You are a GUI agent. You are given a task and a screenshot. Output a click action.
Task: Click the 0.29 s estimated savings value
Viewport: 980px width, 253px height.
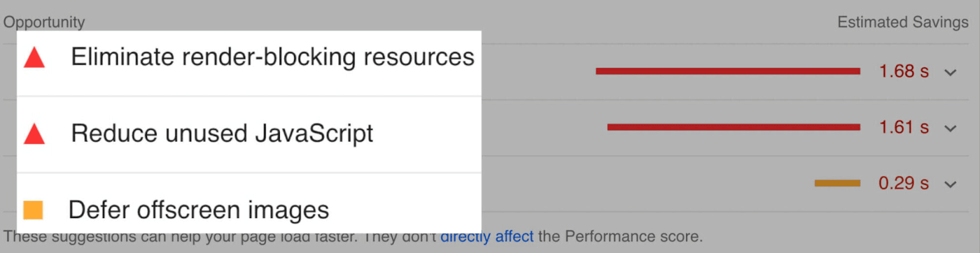coord(903,183)
